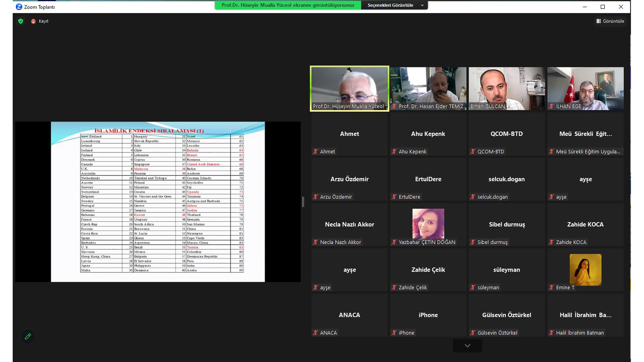The image size is (644, 362).
Task: Click muted mic icon beside Zahide KOCA
Action: (x=551, y=242)
